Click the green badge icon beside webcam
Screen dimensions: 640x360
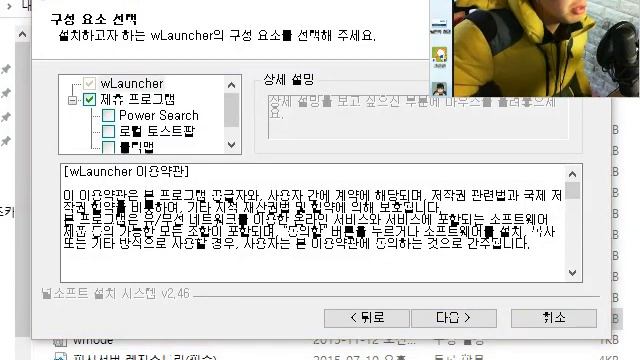[440, 55]
